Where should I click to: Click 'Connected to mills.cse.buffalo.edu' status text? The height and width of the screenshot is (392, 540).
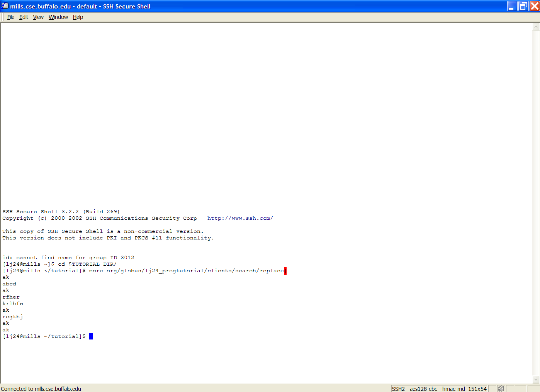coord(41,389)
